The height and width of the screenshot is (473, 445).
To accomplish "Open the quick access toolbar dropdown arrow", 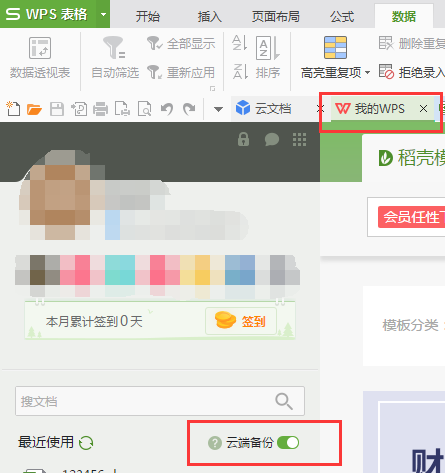I will [218, 109].
